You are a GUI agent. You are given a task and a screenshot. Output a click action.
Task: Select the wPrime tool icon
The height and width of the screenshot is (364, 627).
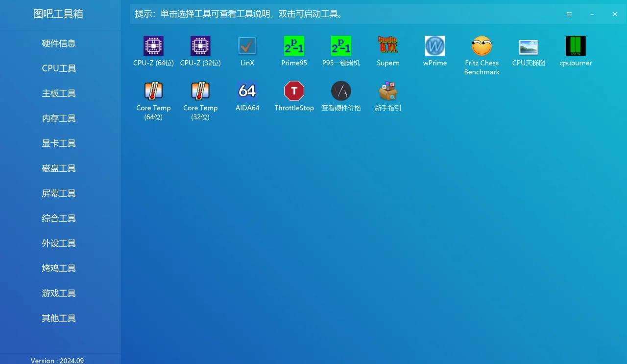point(435,46)
